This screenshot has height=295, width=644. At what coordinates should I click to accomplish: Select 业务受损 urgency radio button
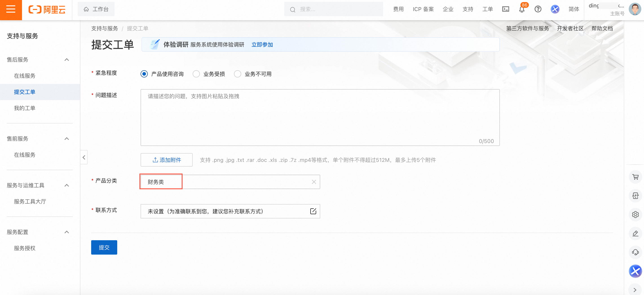click(196, 74)
